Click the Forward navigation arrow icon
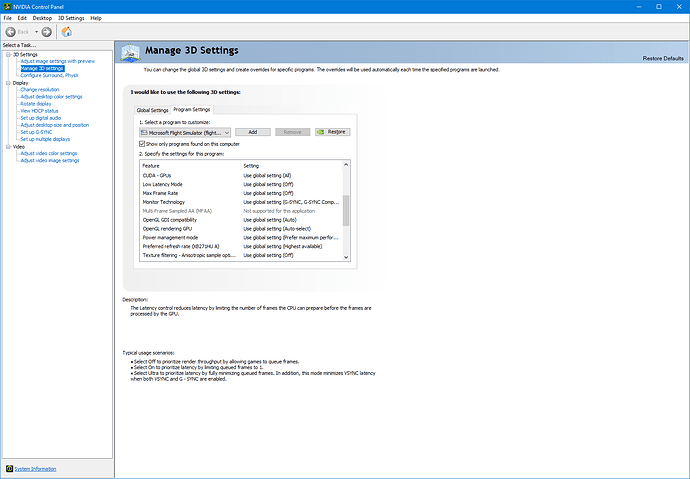 pos(47,32)
